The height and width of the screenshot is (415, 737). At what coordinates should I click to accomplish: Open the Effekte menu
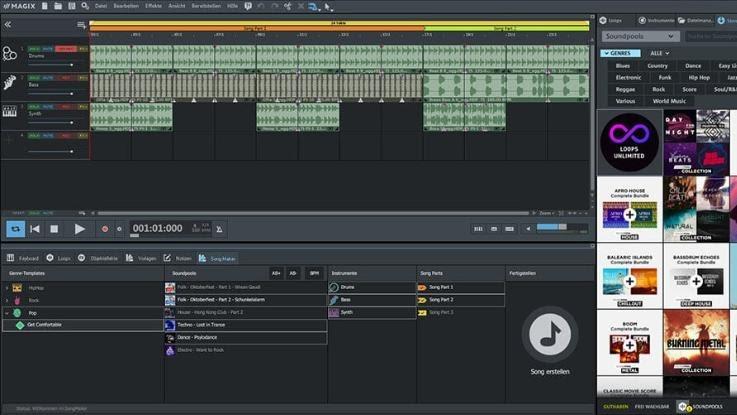[153, 6]
